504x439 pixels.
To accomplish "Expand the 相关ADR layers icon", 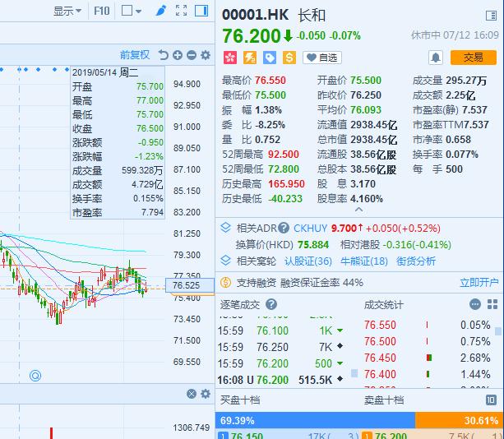I will tap(225, 228).
